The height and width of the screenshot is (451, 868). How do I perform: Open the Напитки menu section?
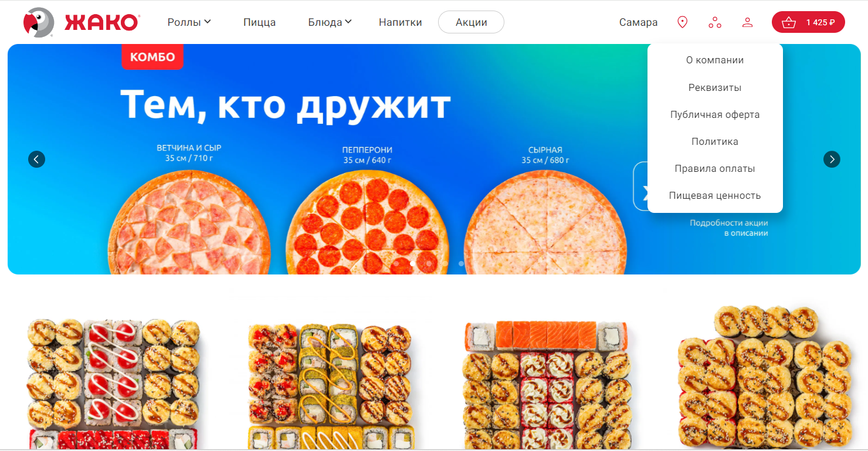(x=401, y=22)
